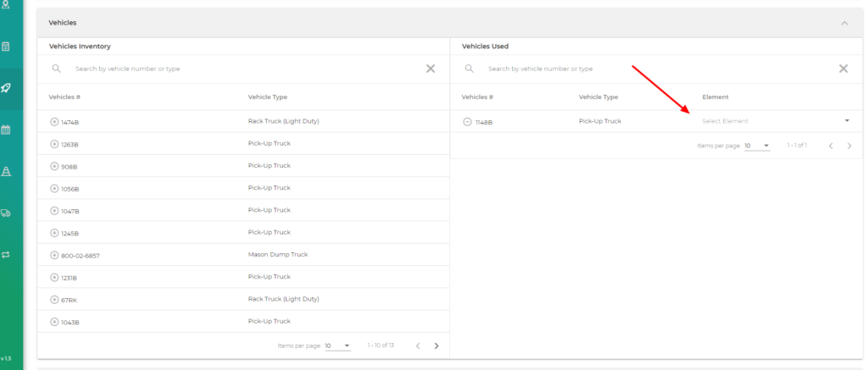
Task: Click the clipboard list icon in the sidebar
Action: point(6,47)
